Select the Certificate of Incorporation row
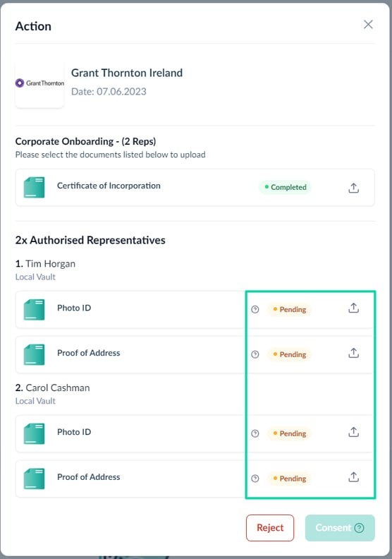This screenshot has height=559, width=392. point(195,188)
